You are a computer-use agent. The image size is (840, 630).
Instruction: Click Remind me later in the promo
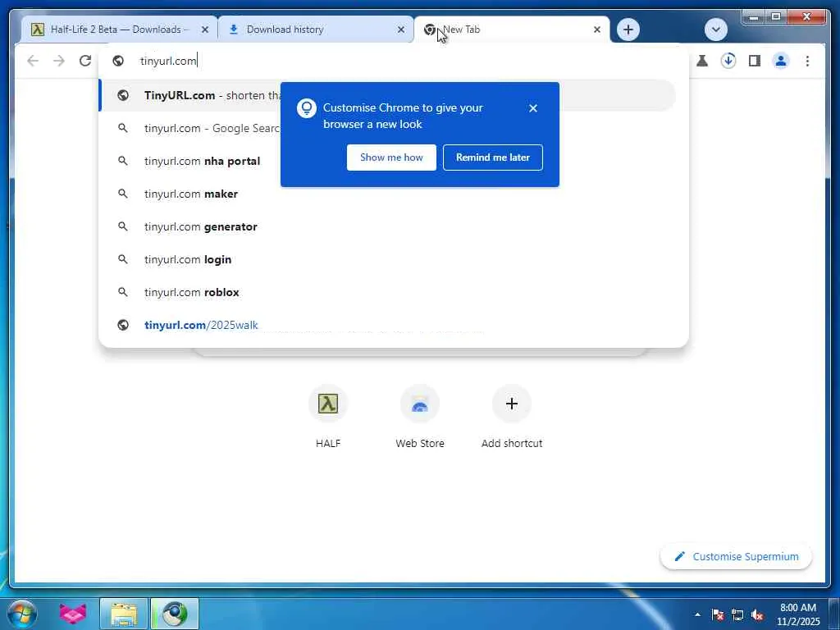tap(493, 157)
